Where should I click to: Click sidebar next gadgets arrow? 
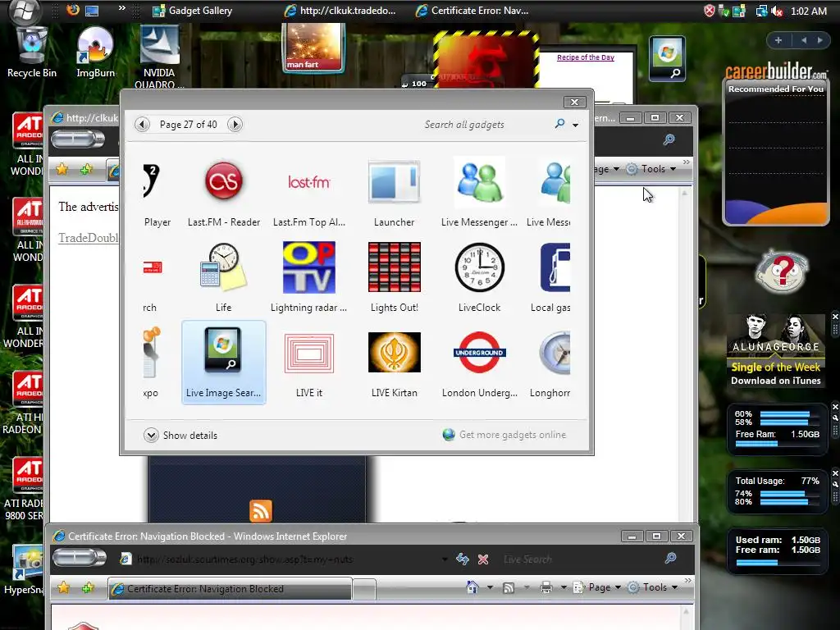pyautogui.click(x=819, y=40)
